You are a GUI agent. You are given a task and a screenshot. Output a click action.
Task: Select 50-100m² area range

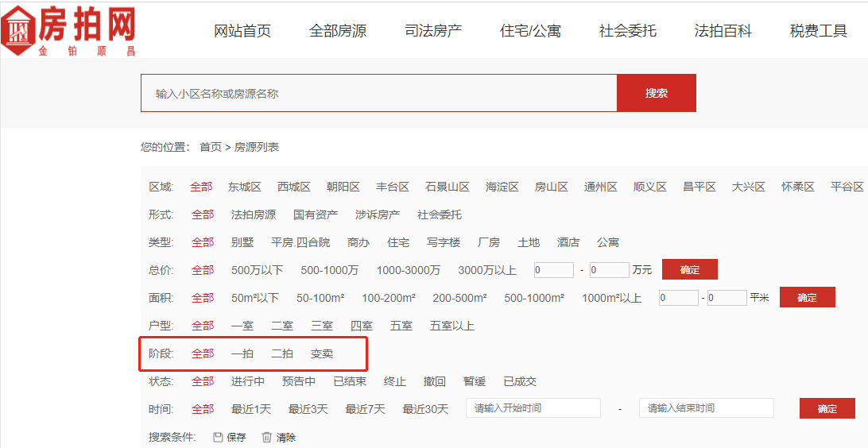point(320,298)
